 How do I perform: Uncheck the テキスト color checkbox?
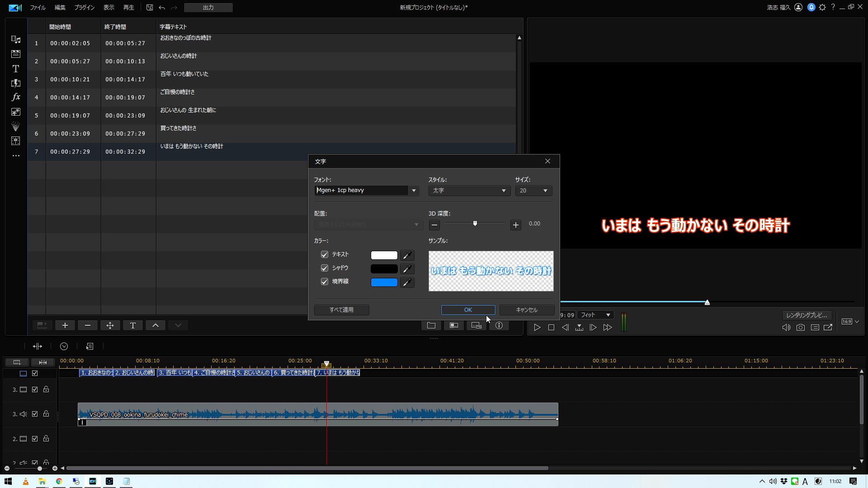[324, 255]
